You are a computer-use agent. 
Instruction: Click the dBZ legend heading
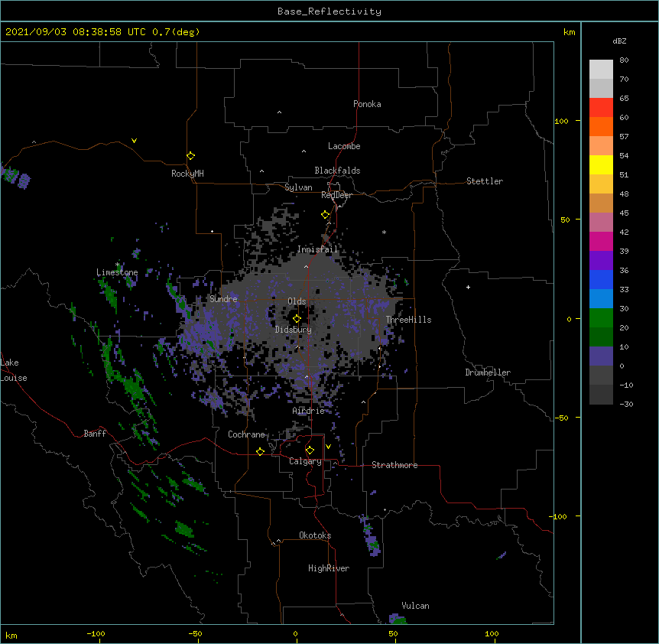tap(619, 41)
